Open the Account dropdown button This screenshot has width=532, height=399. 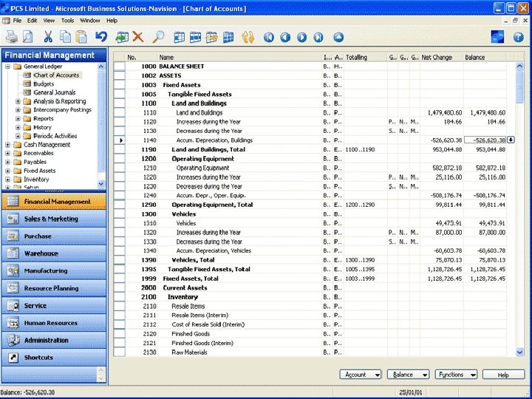tap(361, 375)
